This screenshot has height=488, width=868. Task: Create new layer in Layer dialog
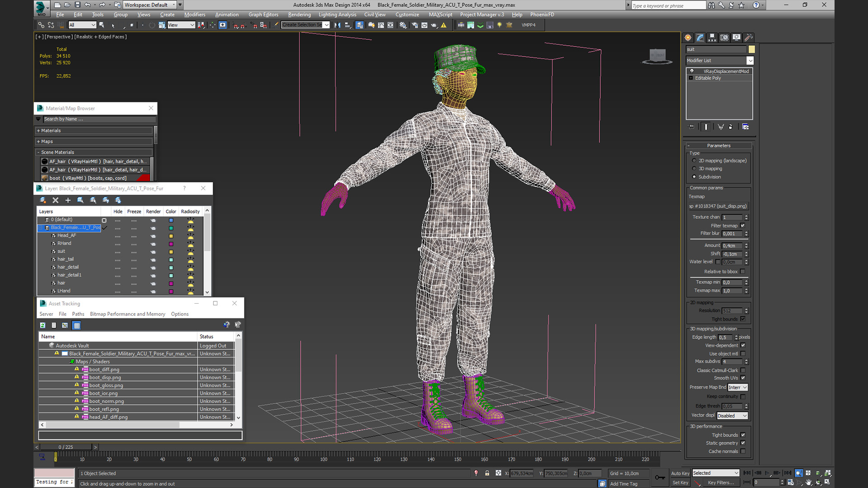(x=43, y=200)
